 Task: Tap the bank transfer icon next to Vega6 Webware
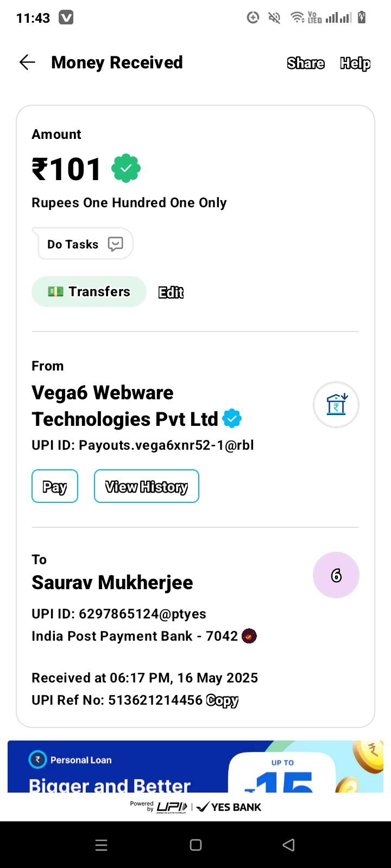336,405
